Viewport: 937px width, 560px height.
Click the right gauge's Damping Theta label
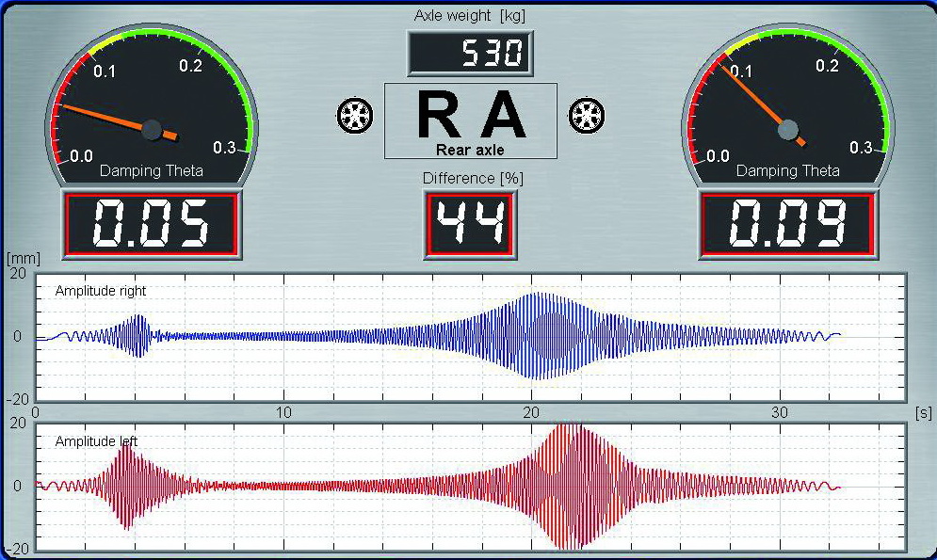tap(787, 171)
